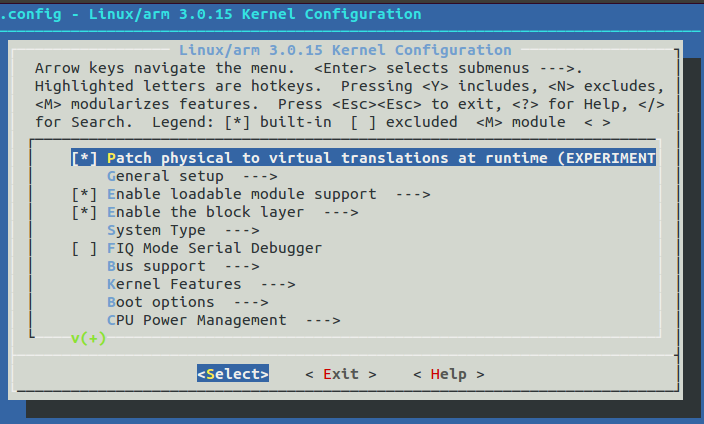Open the System Type submenu
The image size is (704, 424).
[x=183, y=230]
